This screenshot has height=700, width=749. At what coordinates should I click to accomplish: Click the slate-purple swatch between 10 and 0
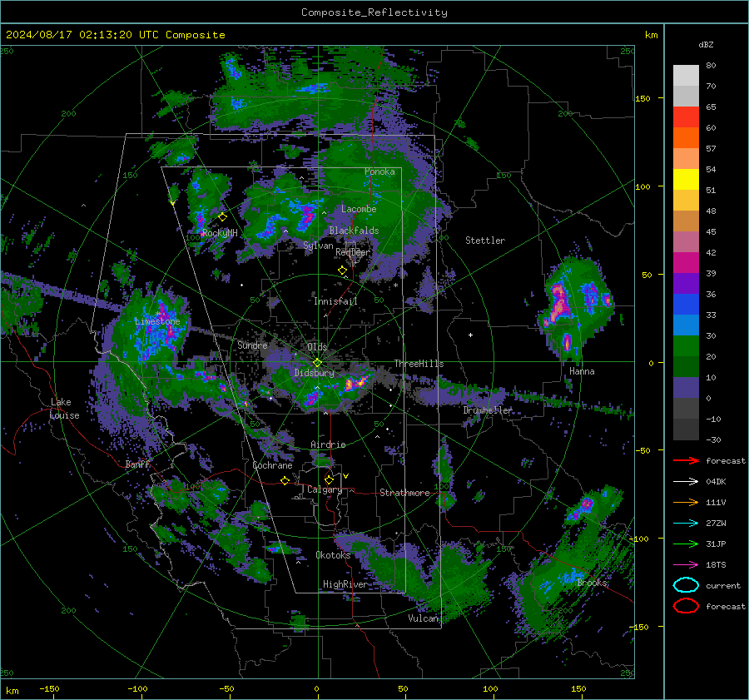coord(686,388)
